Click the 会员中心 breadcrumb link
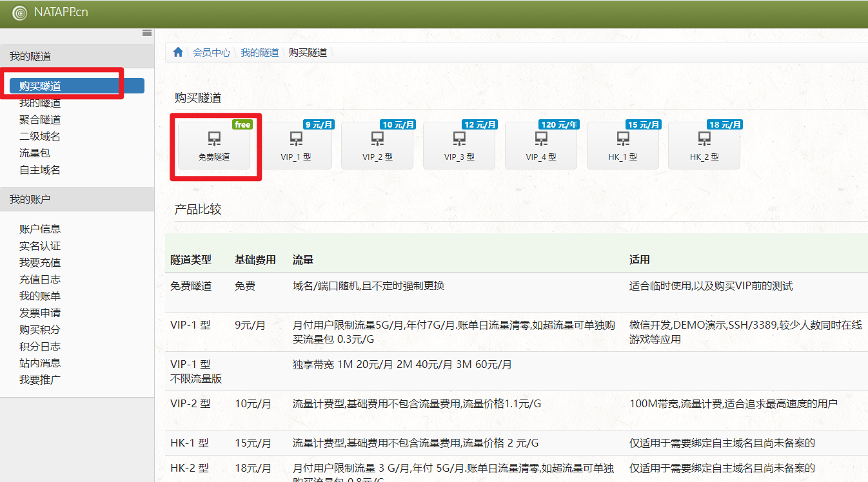The height and width of the screenshot is (482, 868). 212,53
